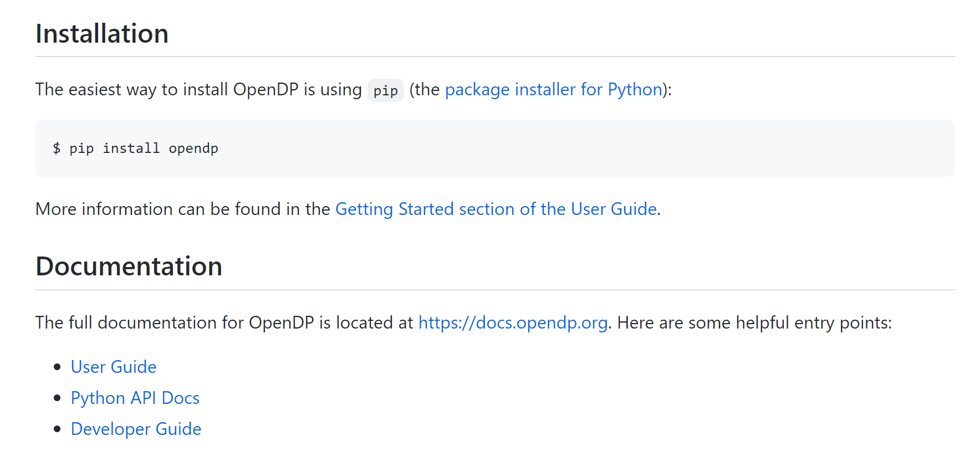980x451 pixels.
Task: Go to the Python API Docs link
Action: point(135,398)
